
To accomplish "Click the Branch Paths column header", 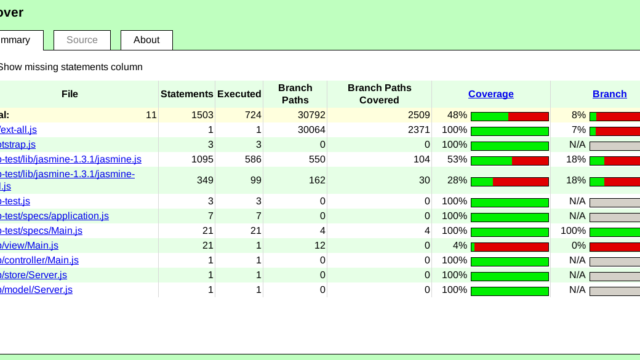I will click(295, 94).
